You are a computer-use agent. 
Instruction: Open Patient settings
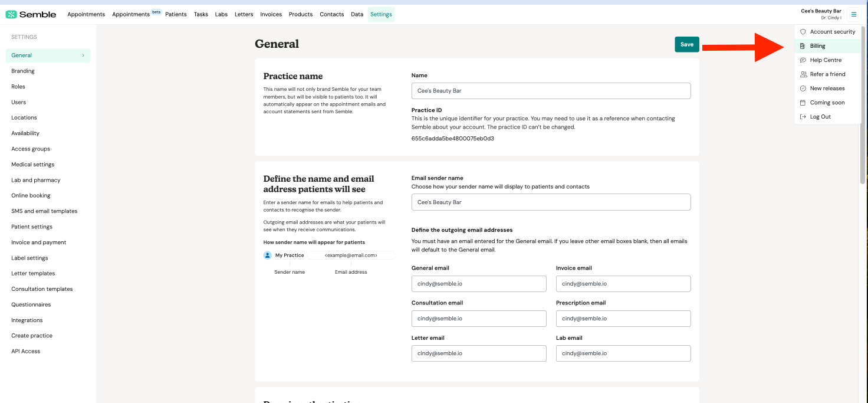(32, 227)
